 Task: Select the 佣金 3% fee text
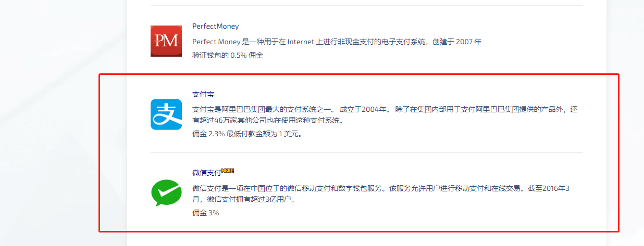[205, 213]
